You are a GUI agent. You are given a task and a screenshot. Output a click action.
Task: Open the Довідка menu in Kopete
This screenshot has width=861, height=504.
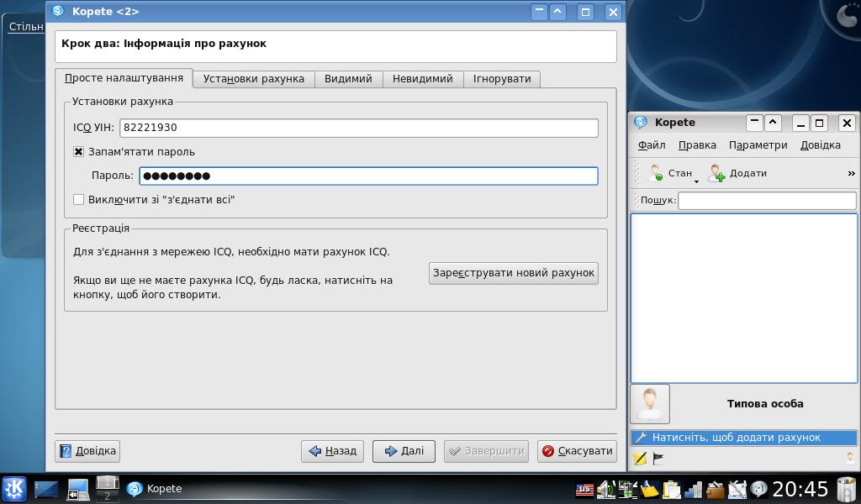click(x=821, y=145)
